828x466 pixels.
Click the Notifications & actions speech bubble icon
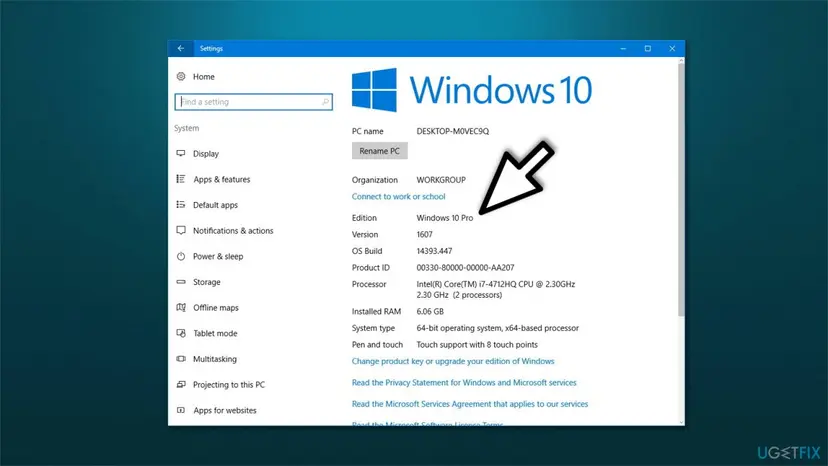(x=181, y=230)
